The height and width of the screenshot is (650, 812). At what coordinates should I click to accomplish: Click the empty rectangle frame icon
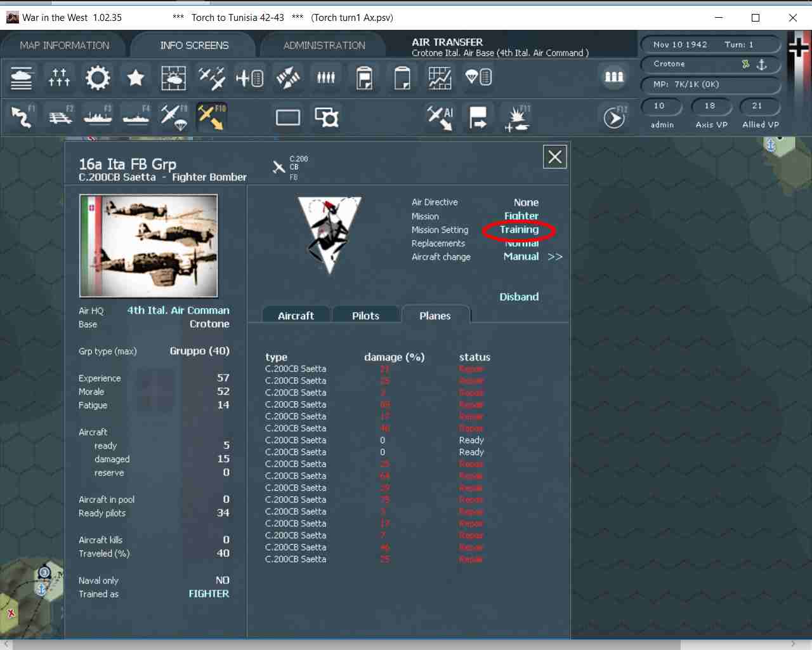click(288, 117)
